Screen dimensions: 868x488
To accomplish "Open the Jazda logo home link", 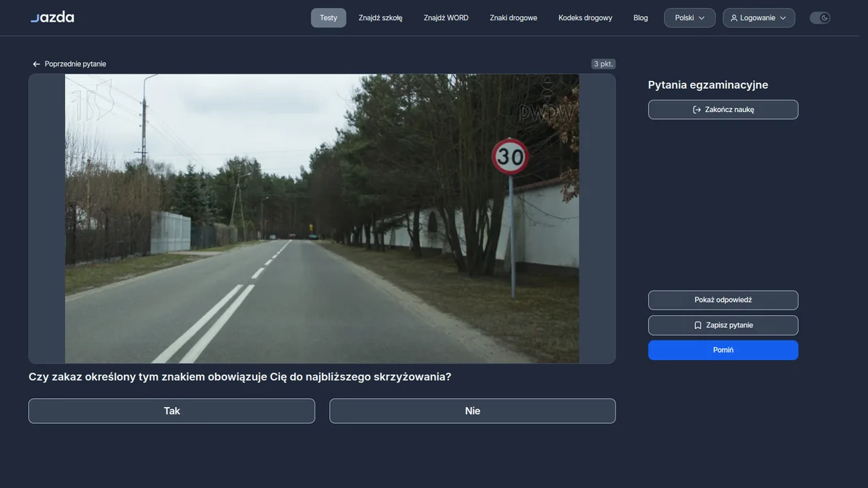I will point(52,17).
